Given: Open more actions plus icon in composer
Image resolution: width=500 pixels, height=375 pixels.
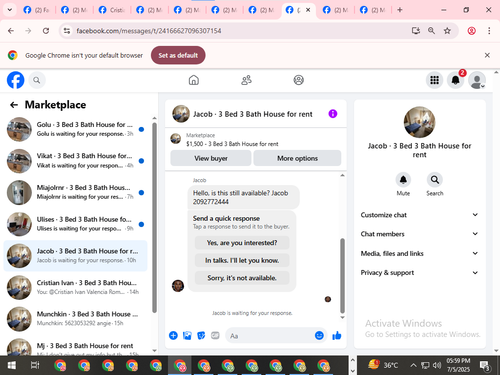Looking at the screenshot, I should click(x=173, y=335).
